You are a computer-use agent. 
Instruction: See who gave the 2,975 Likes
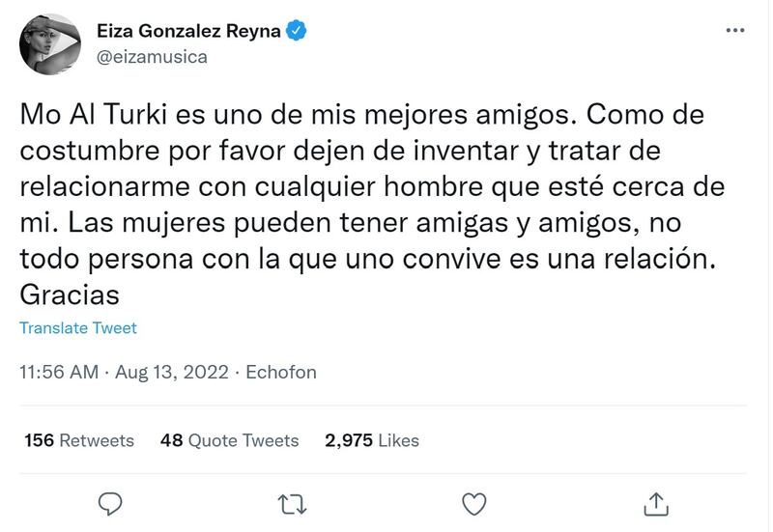372,440
